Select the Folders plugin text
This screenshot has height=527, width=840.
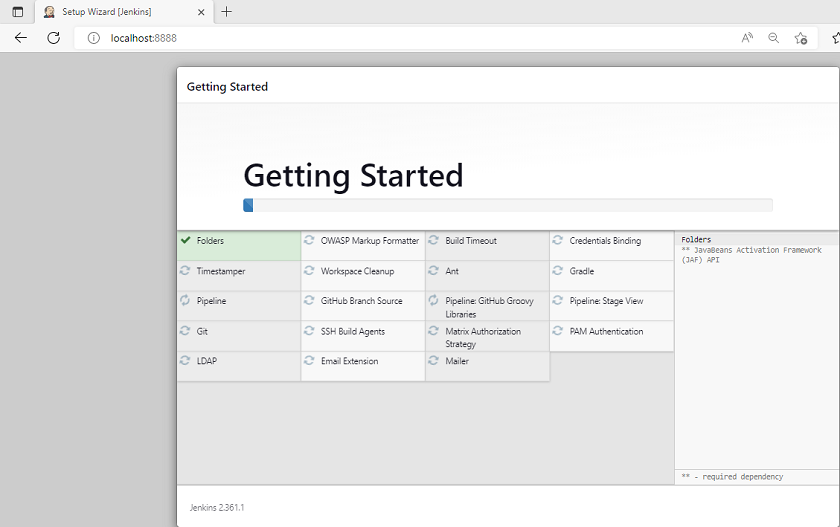pyautogui.click(x=210, y=240)
